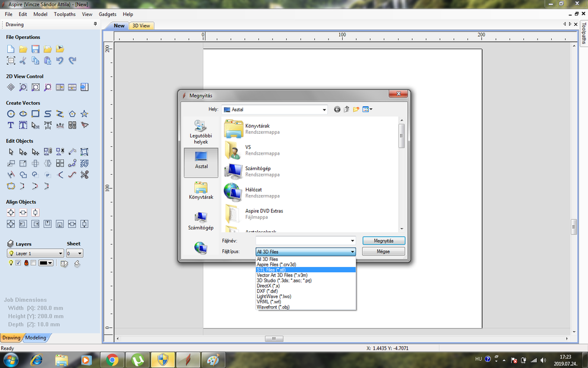588x368 pixels.
Task: Click the Align to center of material icon
Action: pos(11,213)
